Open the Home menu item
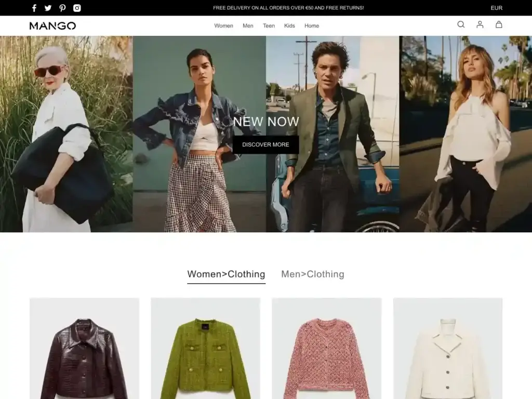This screenshot has height=399, width=532. pyautogui.click(x=312, y=25)
